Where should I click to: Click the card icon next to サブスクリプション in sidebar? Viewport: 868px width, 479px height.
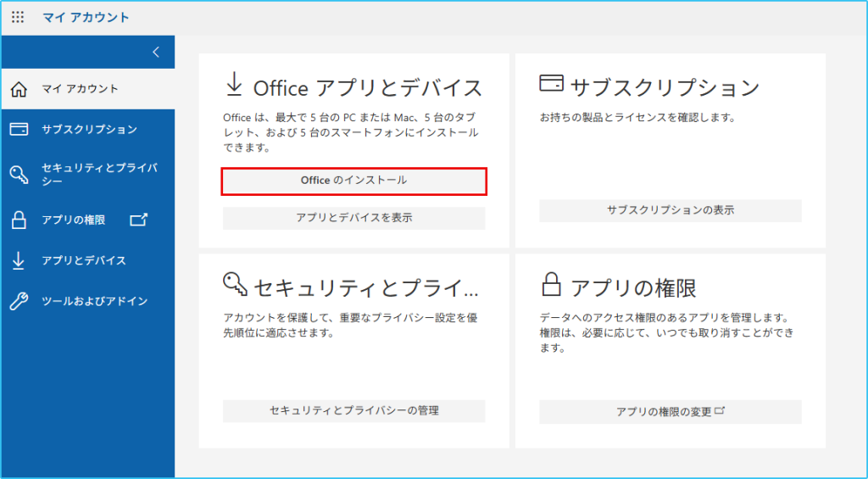coord(19,130)
